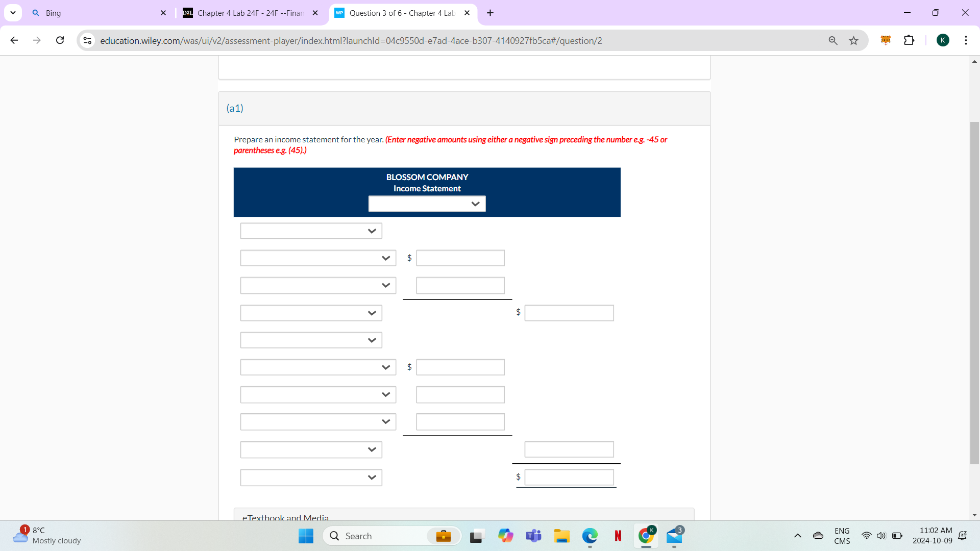
Task: Open Chrome's three-dot menu
Action: tap(966, 40)
